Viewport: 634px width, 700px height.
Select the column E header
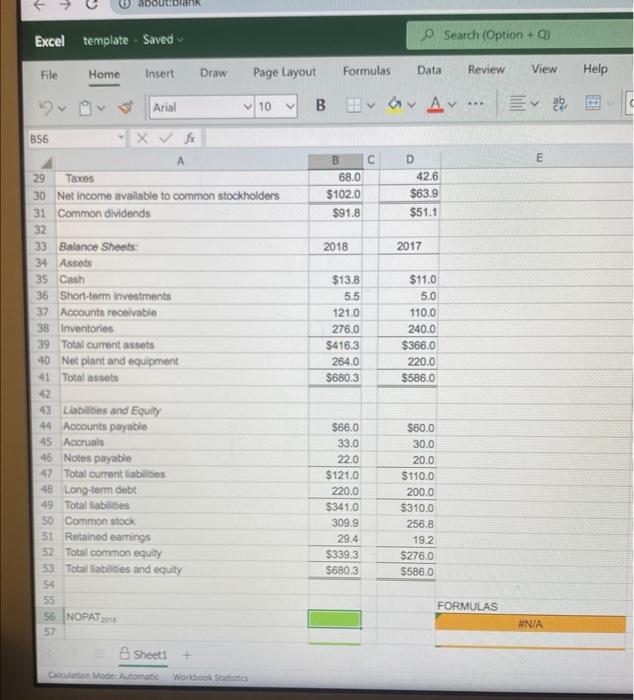tap(539, 158)
